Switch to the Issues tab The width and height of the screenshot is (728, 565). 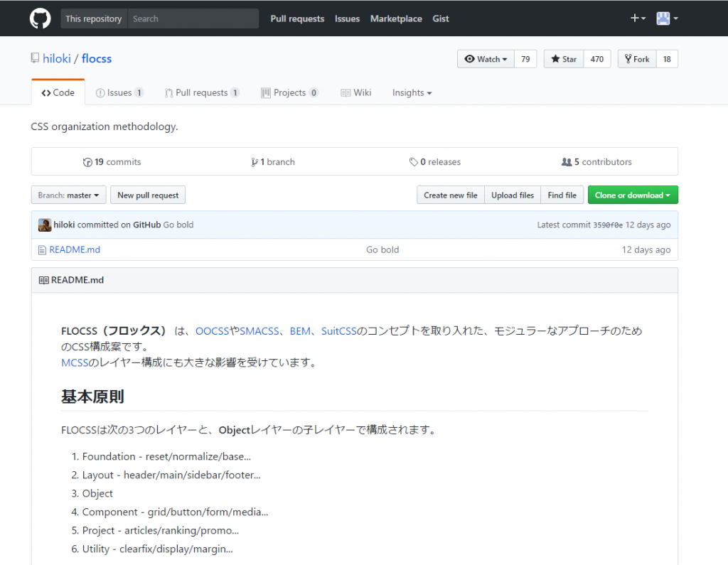click(x=119, y=92)
